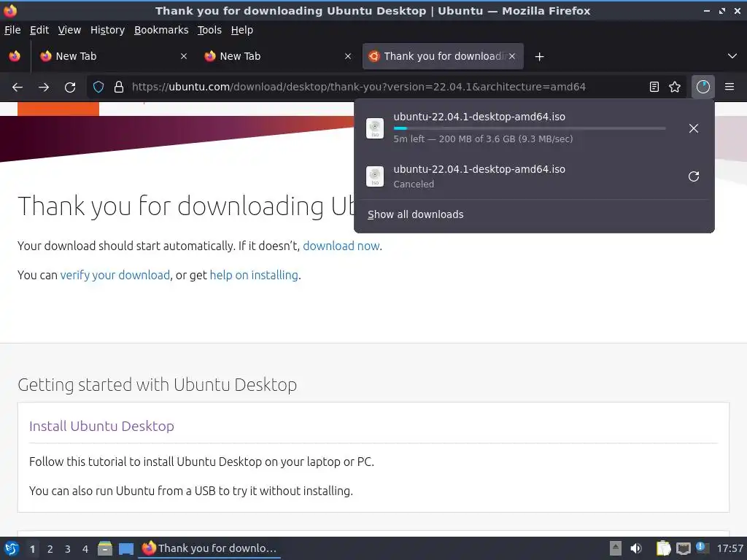This screenshot has width=747, height=560.
Task: Go forward with the forward arrow
Action: 44,87
